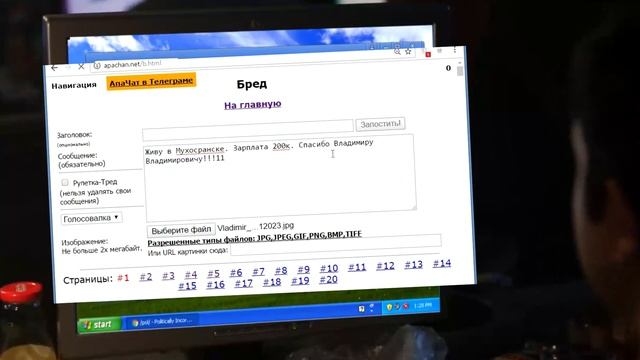Screen dimensions: 640x360
Task: Click the Разрешенные типы файлов text
Action: (x=255, y=238)
